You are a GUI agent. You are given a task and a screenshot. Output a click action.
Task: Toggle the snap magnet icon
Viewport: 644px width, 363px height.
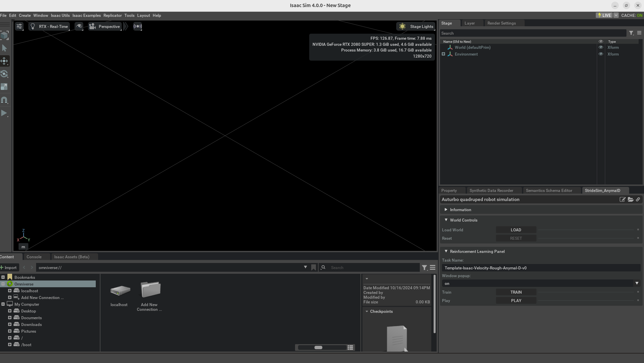click(4, 100)
